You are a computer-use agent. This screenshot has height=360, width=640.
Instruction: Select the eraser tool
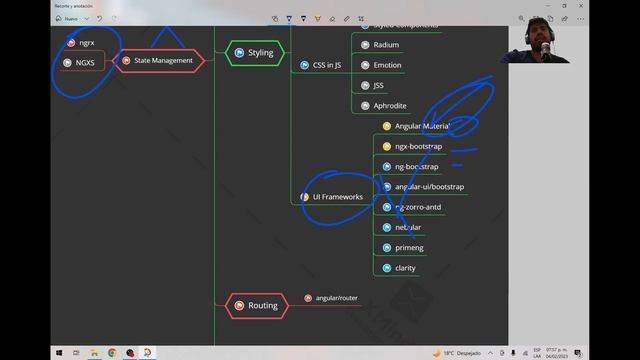(x=332, y=19)
